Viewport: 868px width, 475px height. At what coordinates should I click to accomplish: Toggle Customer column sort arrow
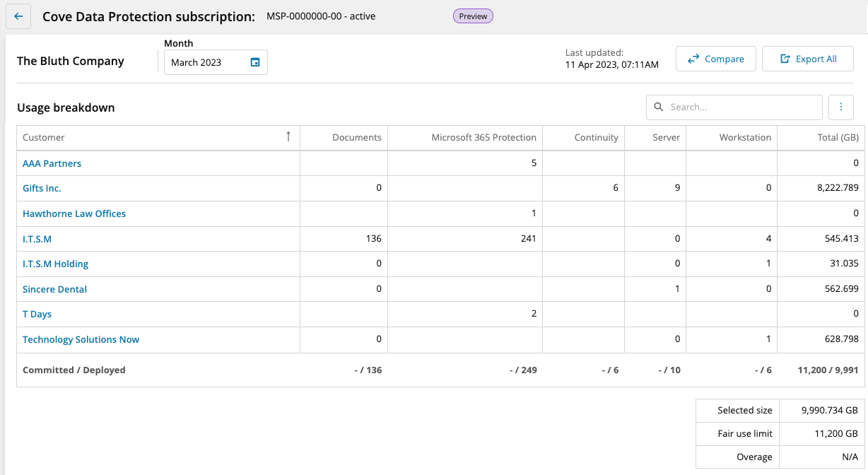pyautogui.click(x=288, y=137)
